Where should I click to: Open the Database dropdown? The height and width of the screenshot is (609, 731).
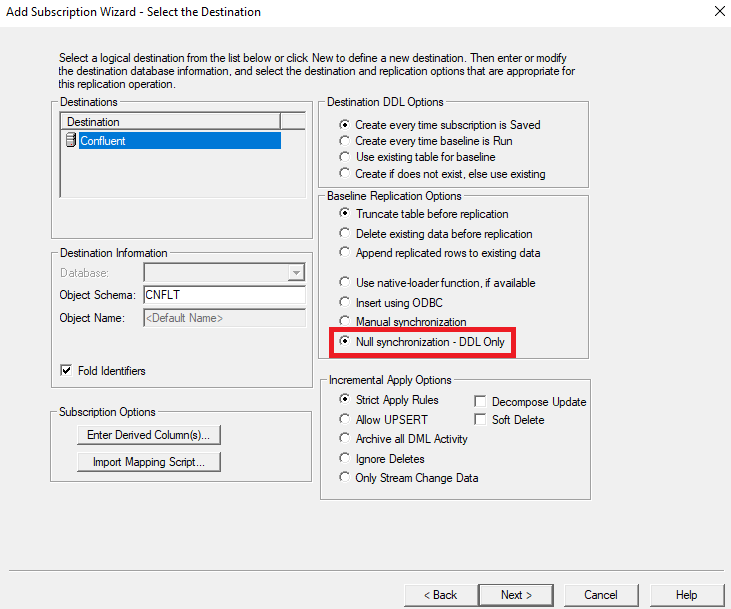pyautogui.click(x=295, y=273)
